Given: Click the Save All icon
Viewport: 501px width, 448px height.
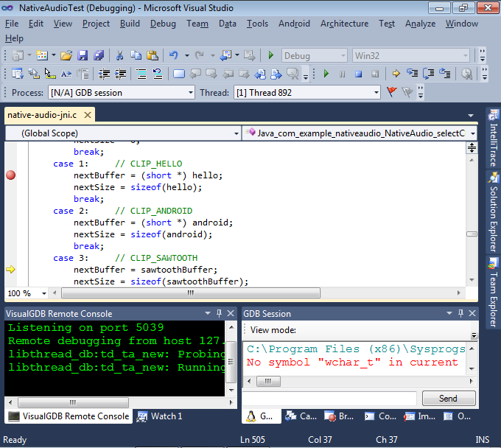Looking at the screenshot, I should (x=99, y=55).
